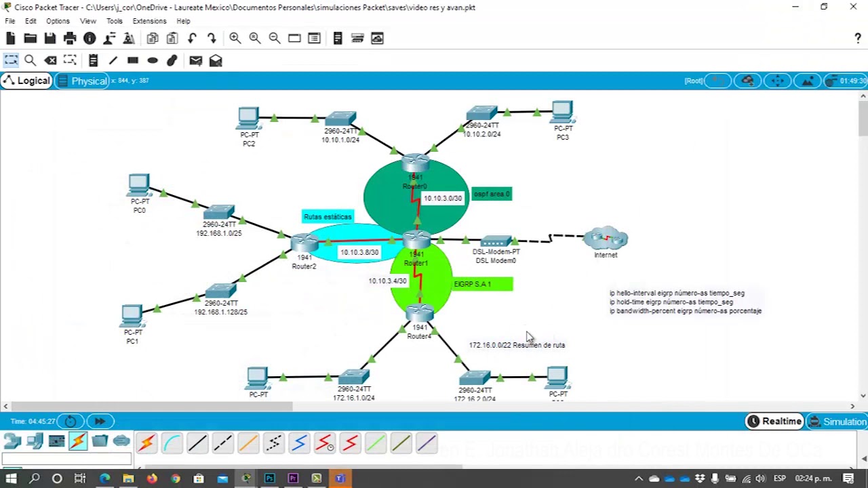
Task: Switch to Simulation mode
Action: [x=838, y=422]
